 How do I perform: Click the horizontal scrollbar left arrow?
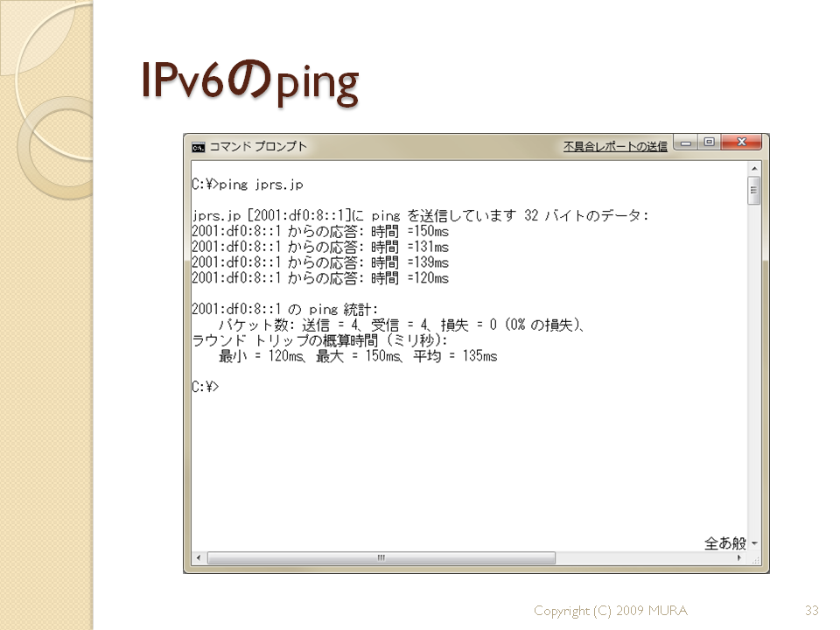tap(199, 557)
